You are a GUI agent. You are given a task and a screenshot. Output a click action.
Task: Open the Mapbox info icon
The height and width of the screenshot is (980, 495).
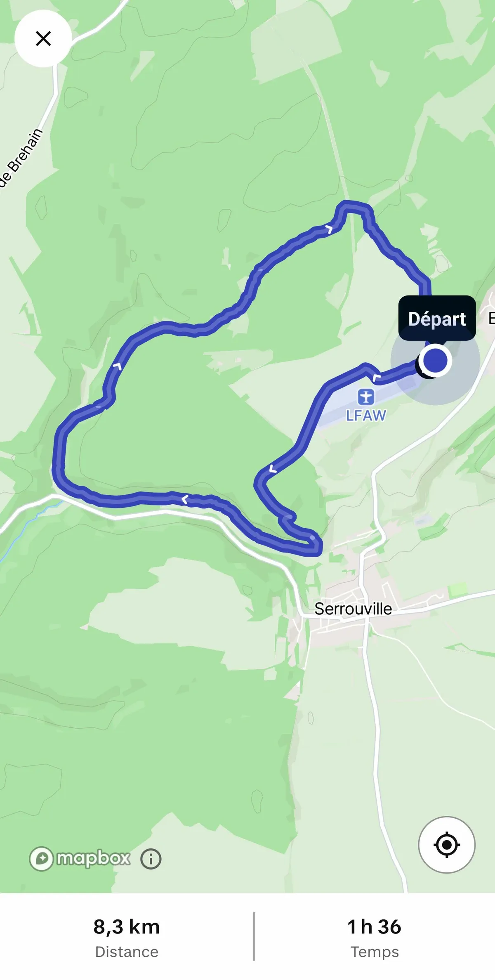point(151,859)
